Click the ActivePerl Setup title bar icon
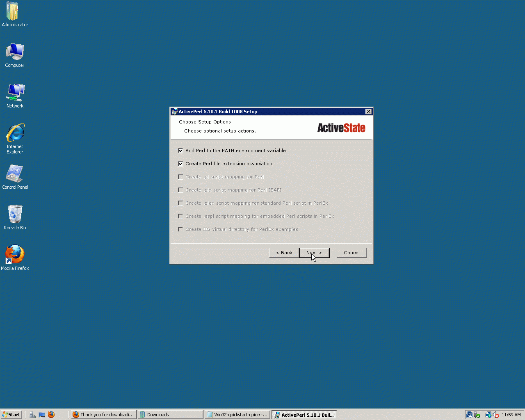 [x=174, y=112]
